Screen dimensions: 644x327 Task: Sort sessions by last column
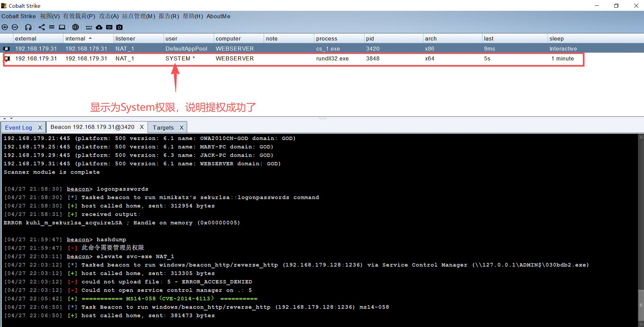pyautogui.click(x=515, y=38)
